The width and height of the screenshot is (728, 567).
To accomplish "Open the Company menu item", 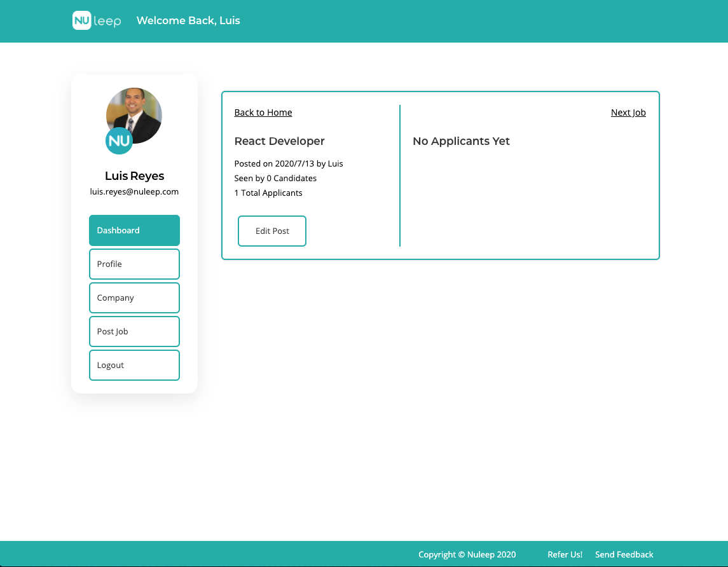I will pyautogui.click(x=134, y=298).
